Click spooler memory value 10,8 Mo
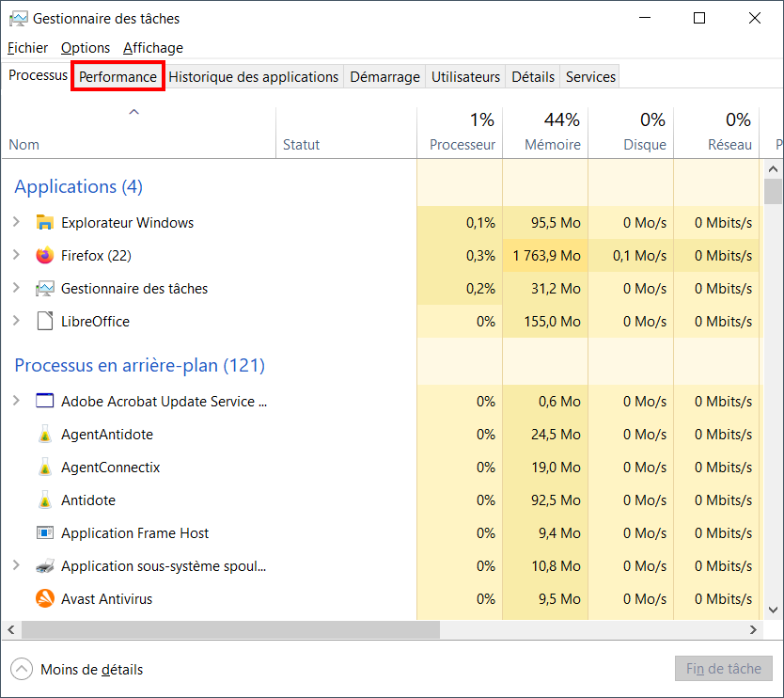Viewport: 784px width, 698px height. point(556,566)
